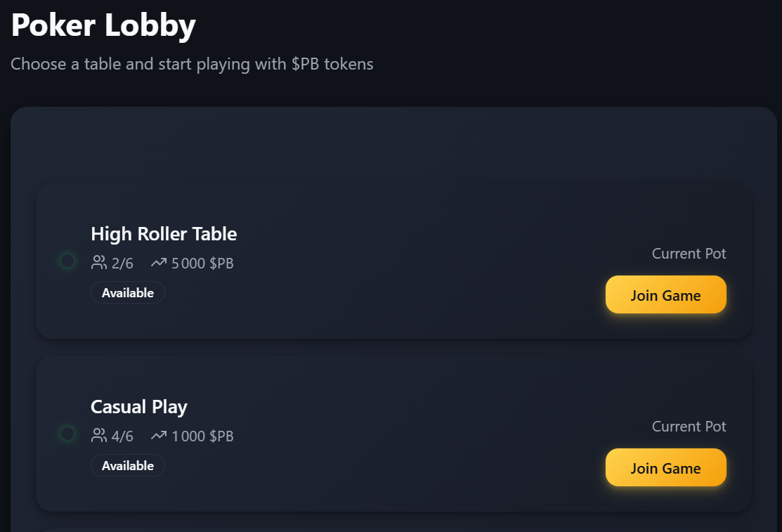The image size is (782, 532).
Task: Click the trending-up icon beside 1 000 $PB
Action: click(x=159, y=436)
